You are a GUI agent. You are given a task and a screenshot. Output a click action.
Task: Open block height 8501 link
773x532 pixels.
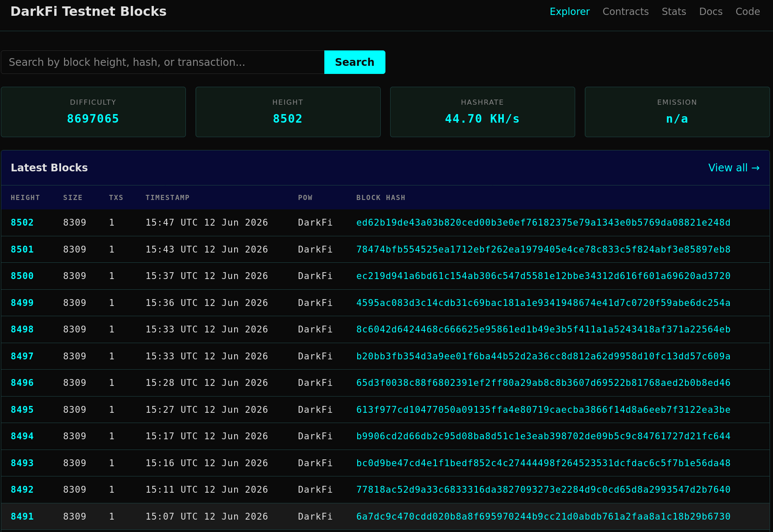coord(22,250)
